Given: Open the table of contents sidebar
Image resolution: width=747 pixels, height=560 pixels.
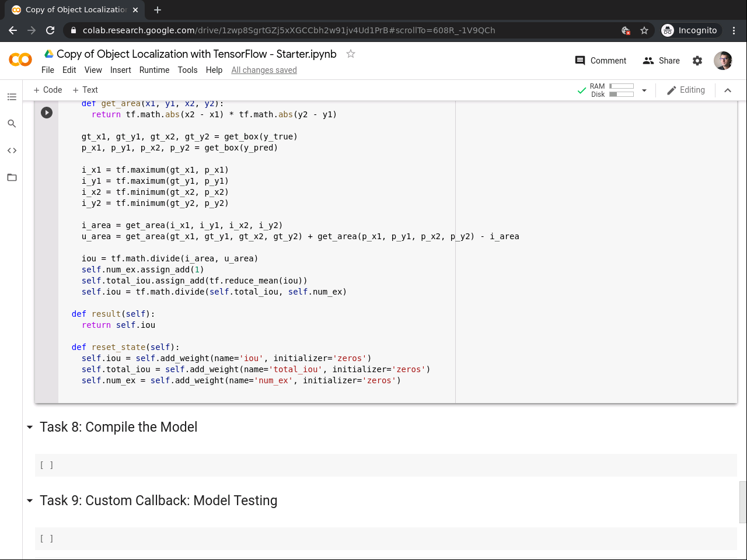Looking at the screenshot, I should pos(12,97).
